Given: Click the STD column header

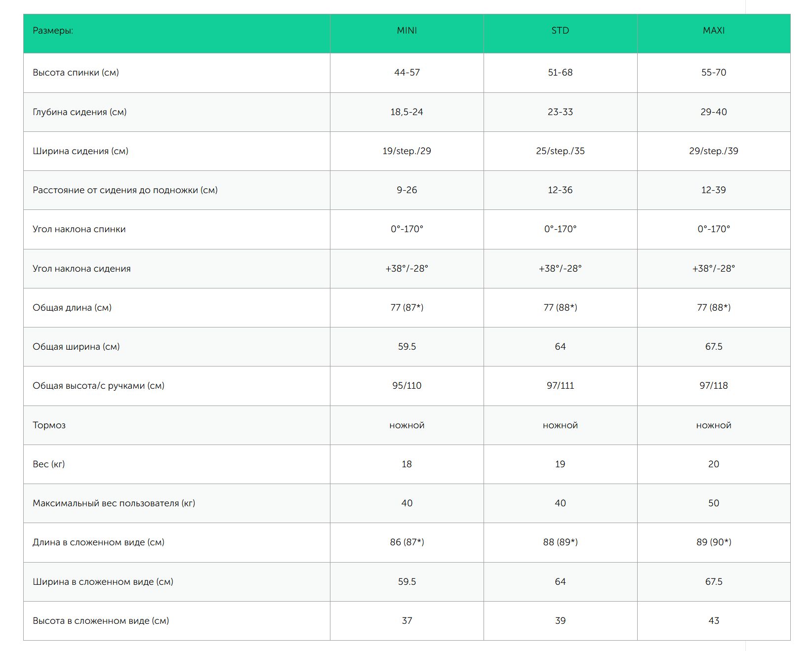Looking at the screenshot, I should click(560, 31).
